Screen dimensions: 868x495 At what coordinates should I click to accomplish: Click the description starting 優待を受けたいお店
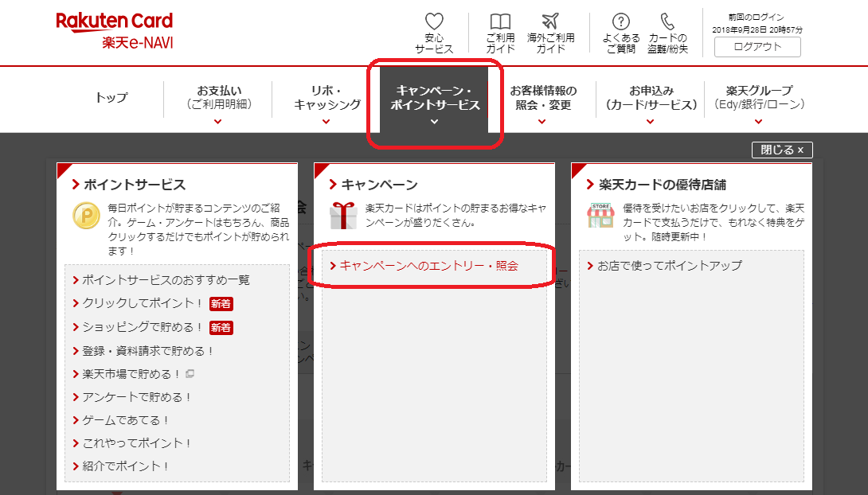coord(714,222)
